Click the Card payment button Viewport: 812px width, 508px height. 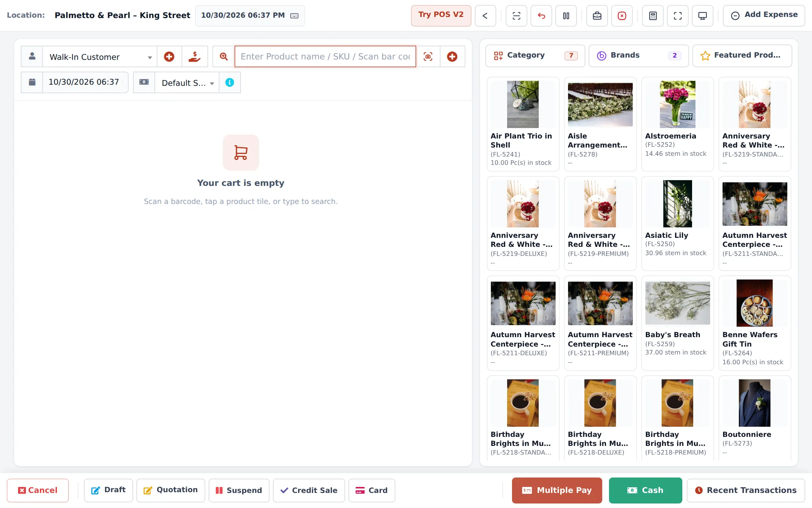point(371,490)
